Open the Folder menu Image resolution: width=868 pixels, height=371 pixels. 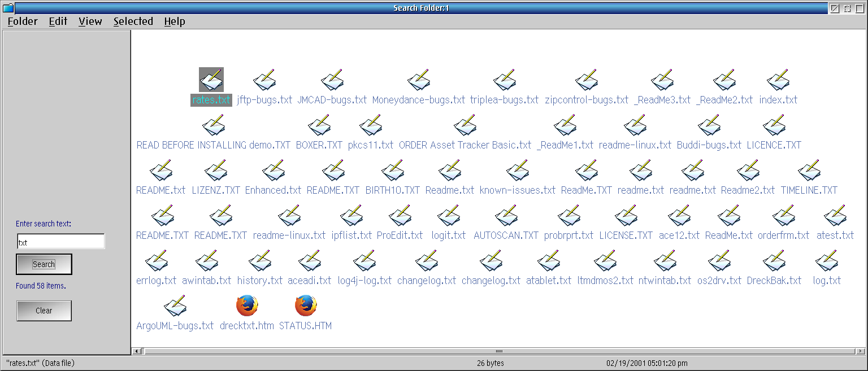[23, 21]
